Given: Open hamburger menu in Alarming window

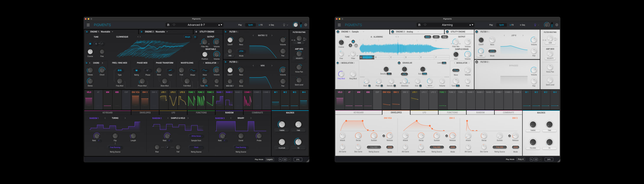Looking at the screenshot, I should pyautogui.click(x=339, y=25).
